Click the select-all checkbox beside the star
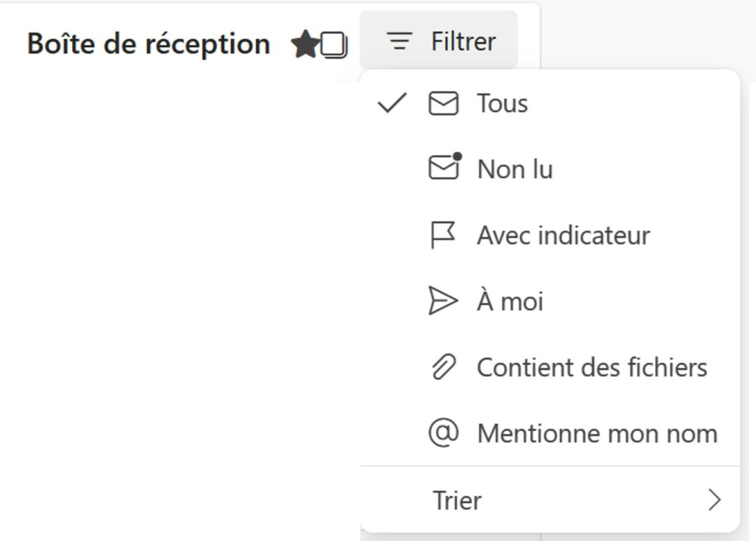The height and width of the screenshot is (541, 756). point(335,43)
